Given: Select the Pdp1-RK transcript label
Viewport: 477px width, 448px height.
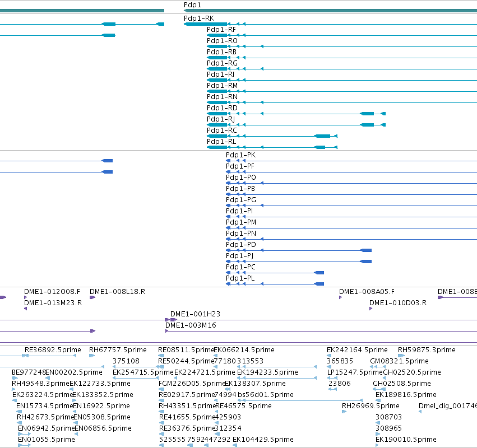Looking at the screenshot, I should [199, 18].
